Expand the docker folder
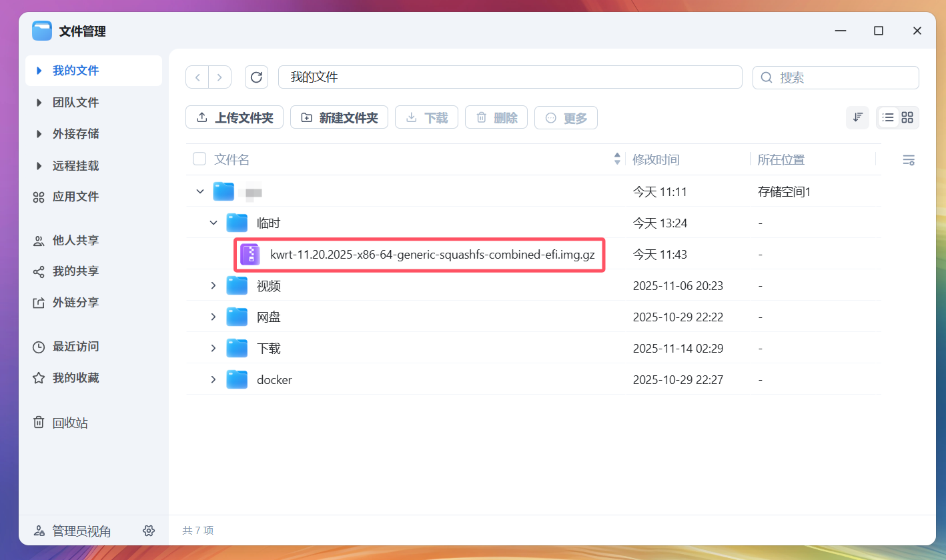 point(213,379)
